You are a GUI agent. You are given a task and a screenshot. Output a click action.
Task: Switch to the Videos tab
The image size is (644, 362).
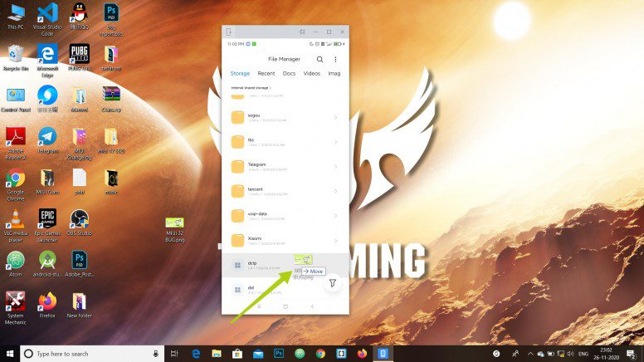pos(312,74)
